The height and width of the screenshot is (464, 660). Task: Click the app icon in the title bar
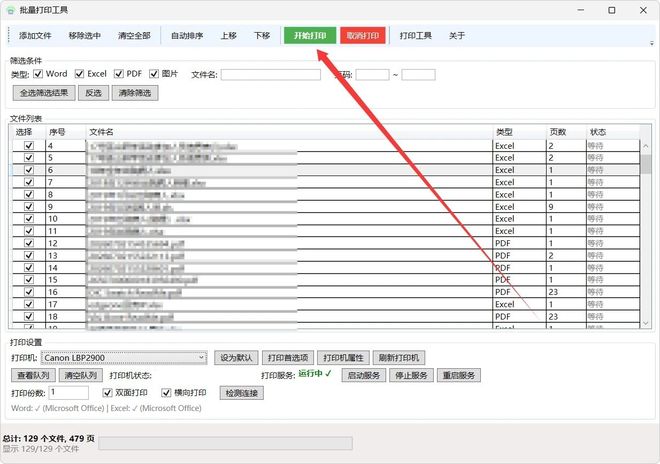coord(11,10)
